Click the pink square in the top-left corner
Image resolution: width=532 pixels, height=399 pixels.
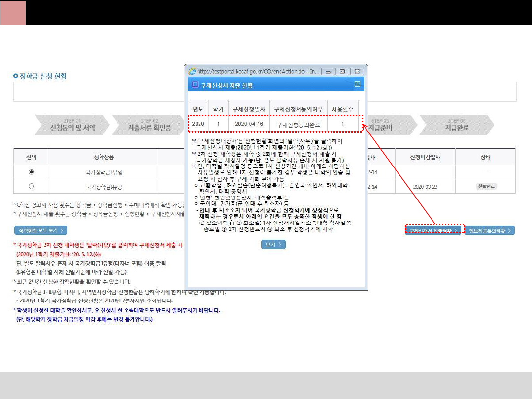click(x=13, y=12)
